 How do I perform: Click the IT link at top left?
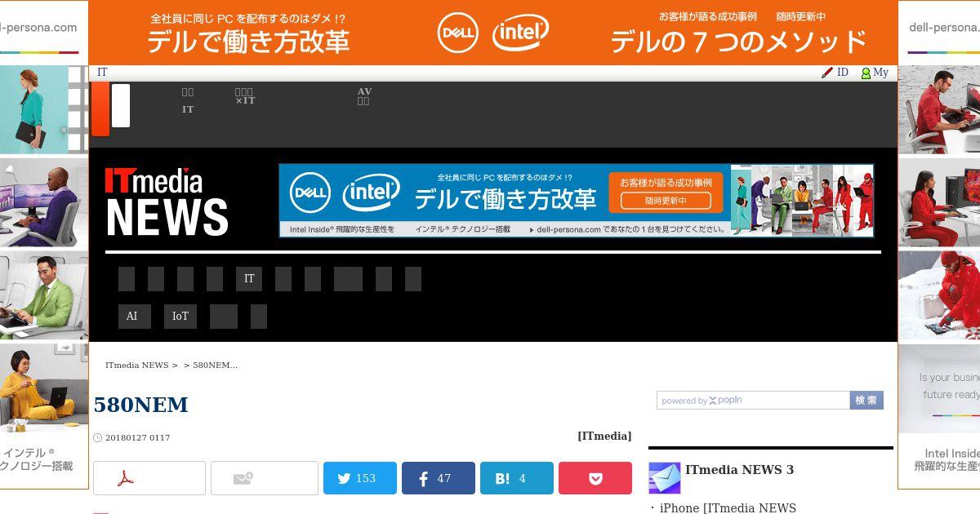102,73
